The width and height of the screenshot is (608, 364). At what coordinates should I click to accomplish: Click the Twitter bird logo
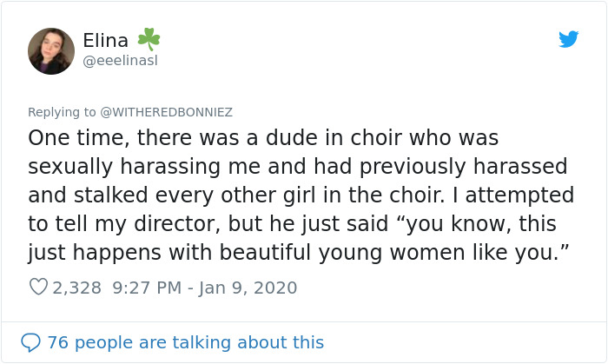568,39
